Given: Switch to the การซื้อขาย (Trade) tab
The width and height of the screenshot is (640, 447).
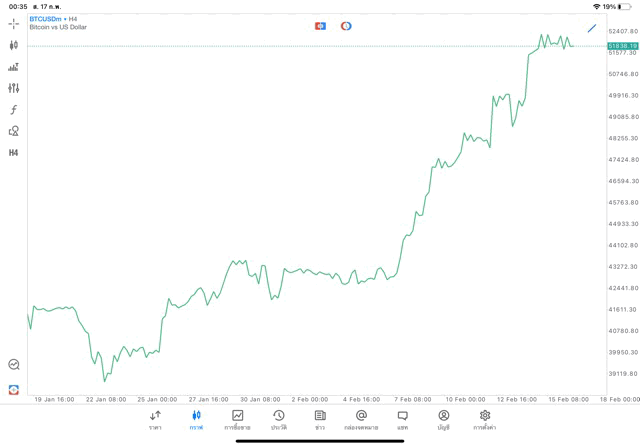Looking at the screenshot, I should point(237,420).
